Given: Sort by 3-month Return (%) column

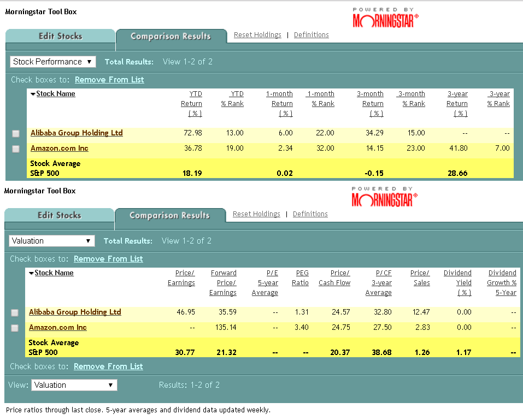Looking at the screenshot, I should point(370,104).
